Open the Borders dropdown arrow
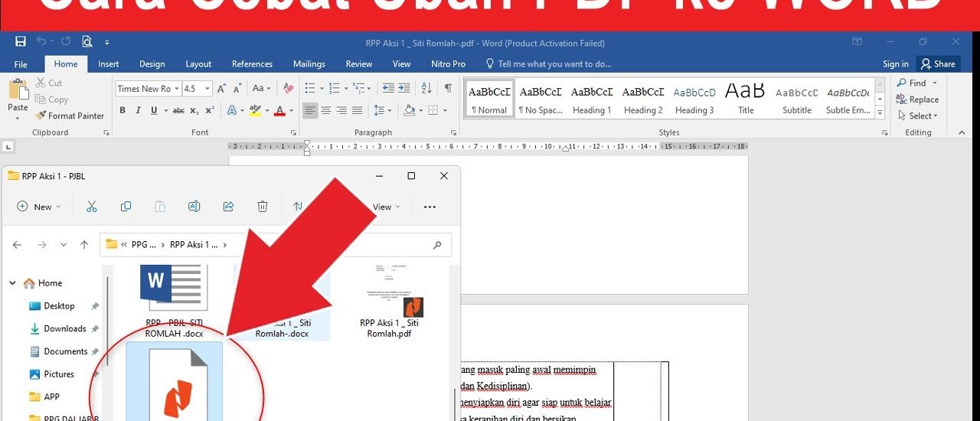This screenshot has height=421, width=980. (445, 111)
